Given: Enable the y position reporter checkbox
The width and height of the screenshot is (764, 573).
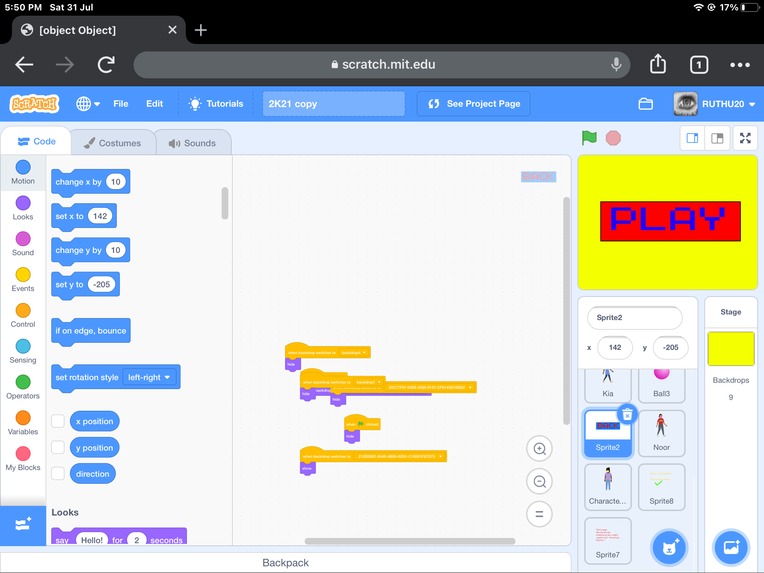Looking at the screenshot, I should coord(57,447).
